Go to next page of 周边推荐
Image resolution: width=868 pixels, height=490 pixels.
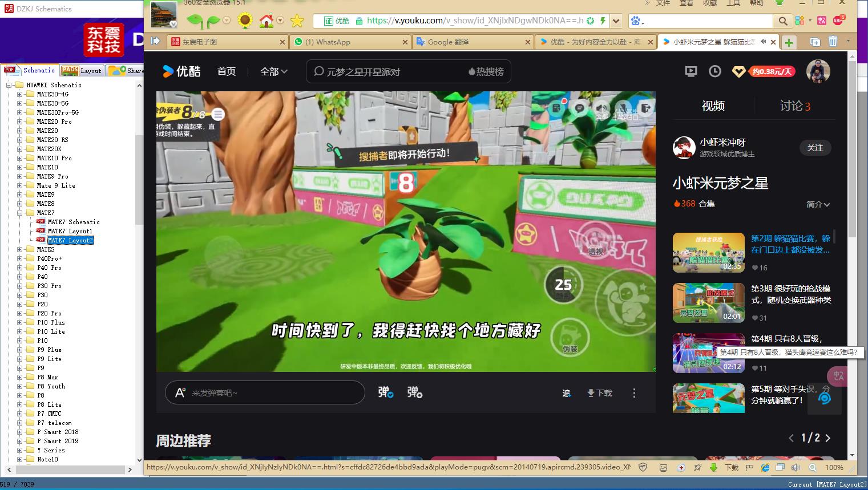tap(828, 438)
